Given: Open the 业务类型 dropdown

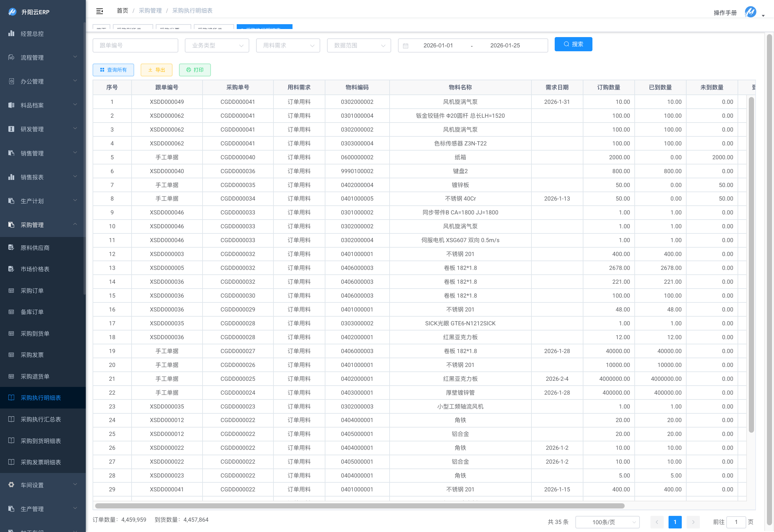Looking at the screenshot, I should tap(217, 46).
